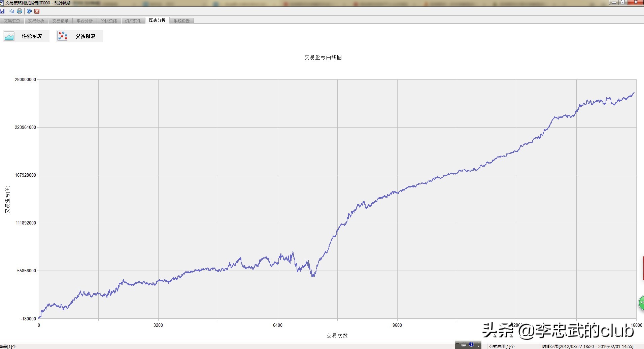Click the y-axis value 223964000
This screenshot has height=349, width=644.
(25, 128)
